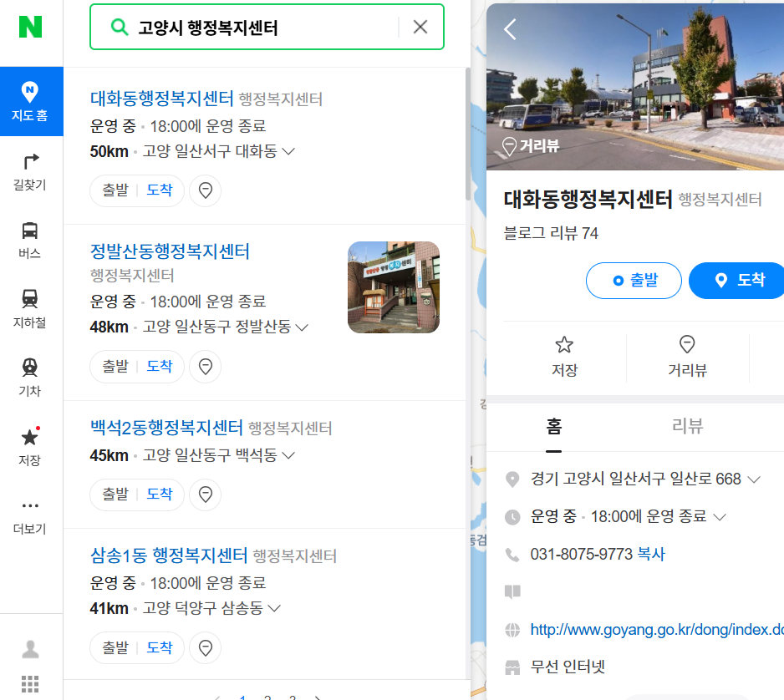The width and height of the screenshot is (784, 700).
Task: Click the 무선 인터넷 amenity text
Action: pyautogui.click(x=568, y=667)
